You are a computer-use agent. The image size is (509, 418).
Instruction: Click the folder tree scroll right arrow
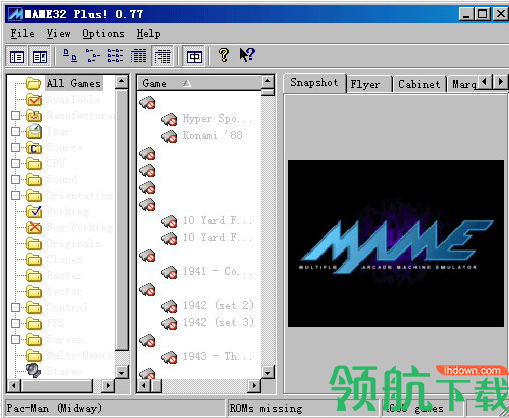coord(108,386)
